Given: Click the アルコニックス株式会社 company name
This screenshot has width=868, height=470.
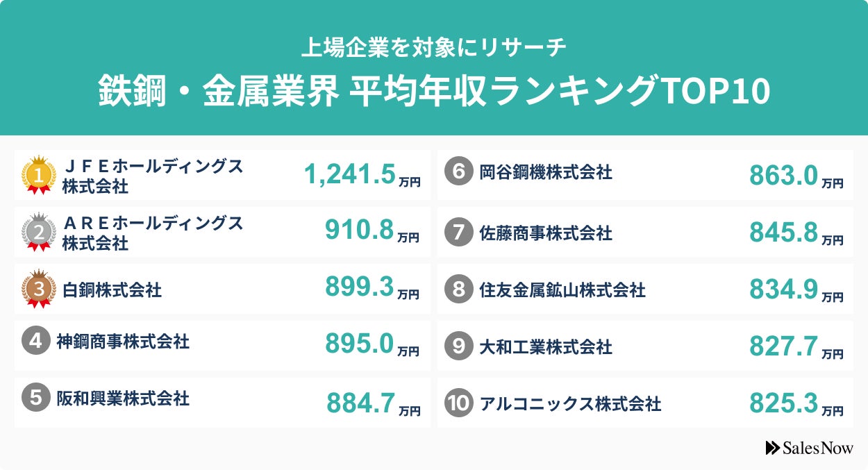Looking at the screenshot, I should pos(570,403).
